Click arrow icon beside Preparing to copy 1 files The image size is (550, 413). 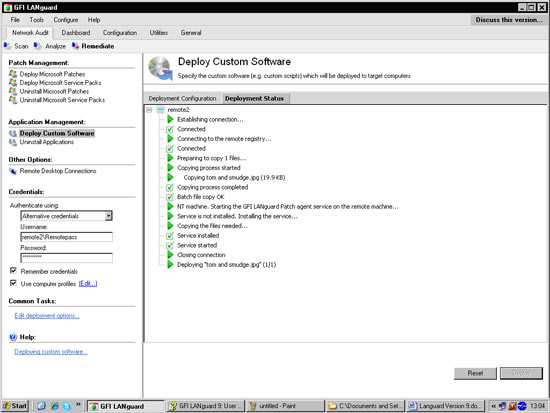click(x=170, y=158)
